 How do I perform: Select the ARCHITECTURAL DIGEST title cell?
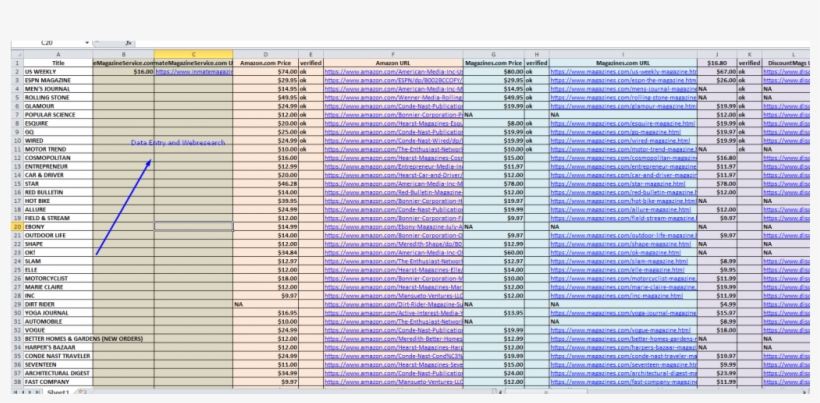(58, 373)
